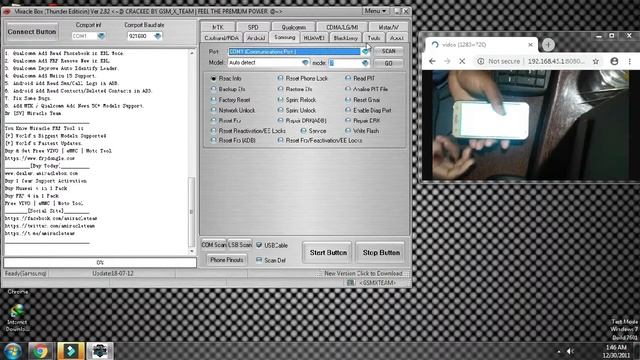Choose Enable Diag Port option
The width and height of the screenshot is (640, 360).
point(368,110)
